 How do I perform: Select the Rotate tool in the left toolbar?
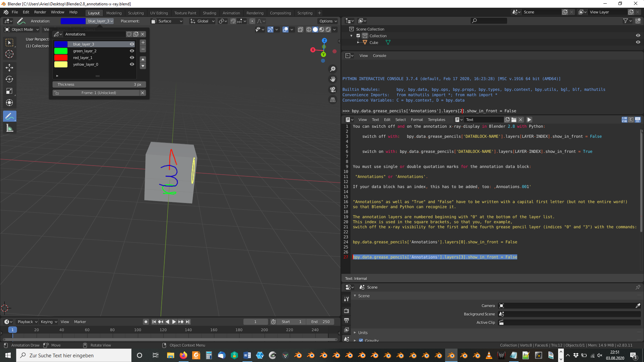click(9, 79)
